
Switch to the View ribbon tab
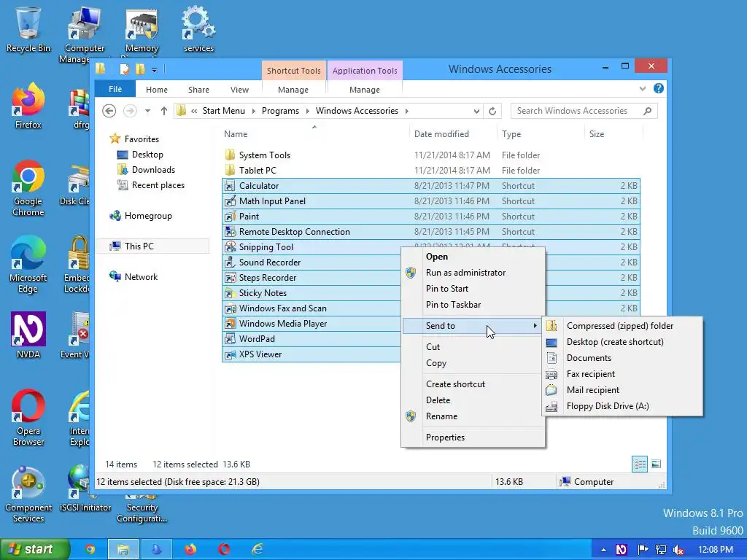coord(239,90)
